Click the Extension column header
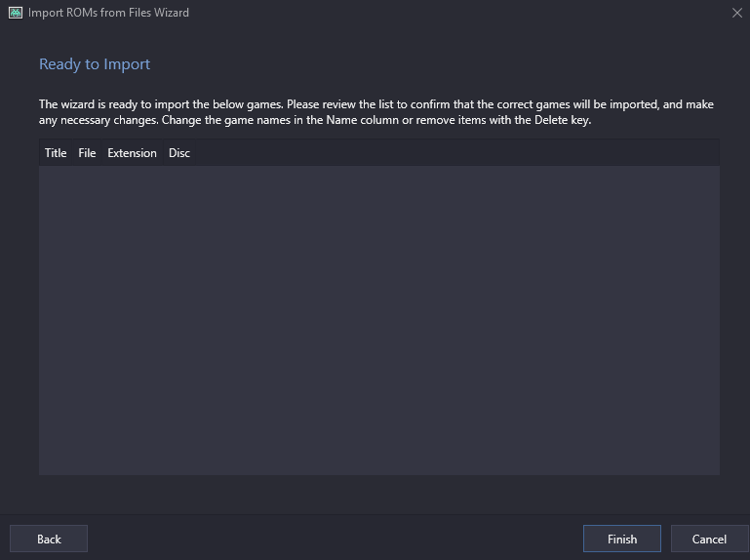Viewport: 750px width, 560px height. 132,153
